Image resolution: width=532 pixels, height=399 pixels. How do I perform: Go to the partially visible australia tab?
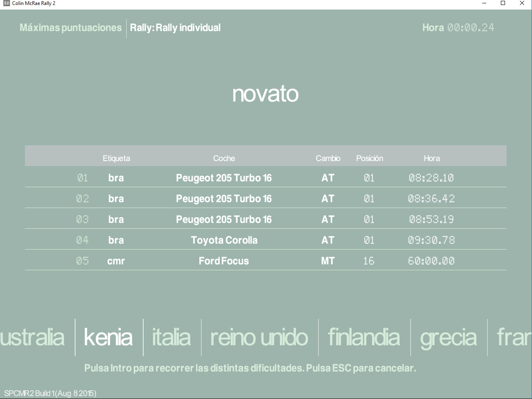pyautogui.click(x=32, y=337)
